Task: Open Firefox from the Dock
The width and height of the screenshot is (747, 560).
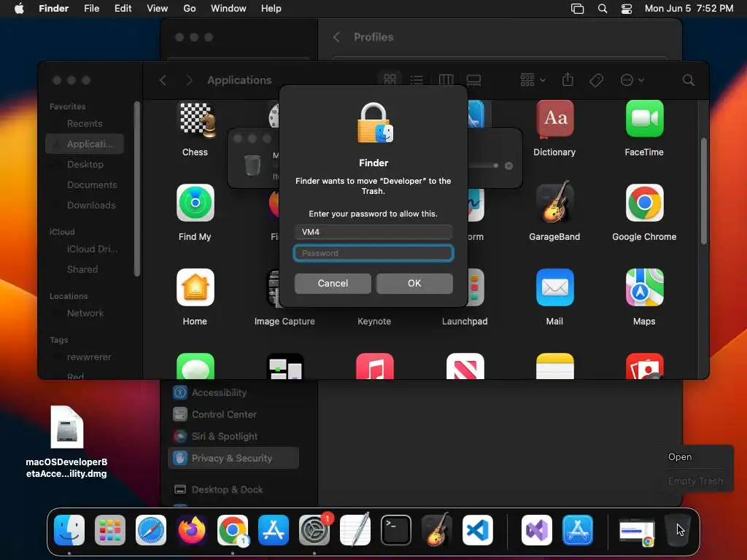Action: coord(192,530)
